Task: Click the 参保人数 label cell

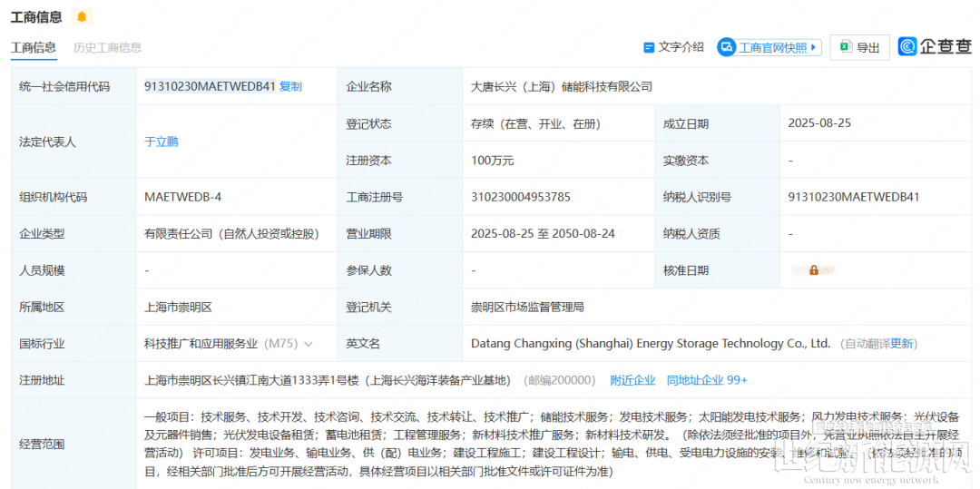Action: 400,270
